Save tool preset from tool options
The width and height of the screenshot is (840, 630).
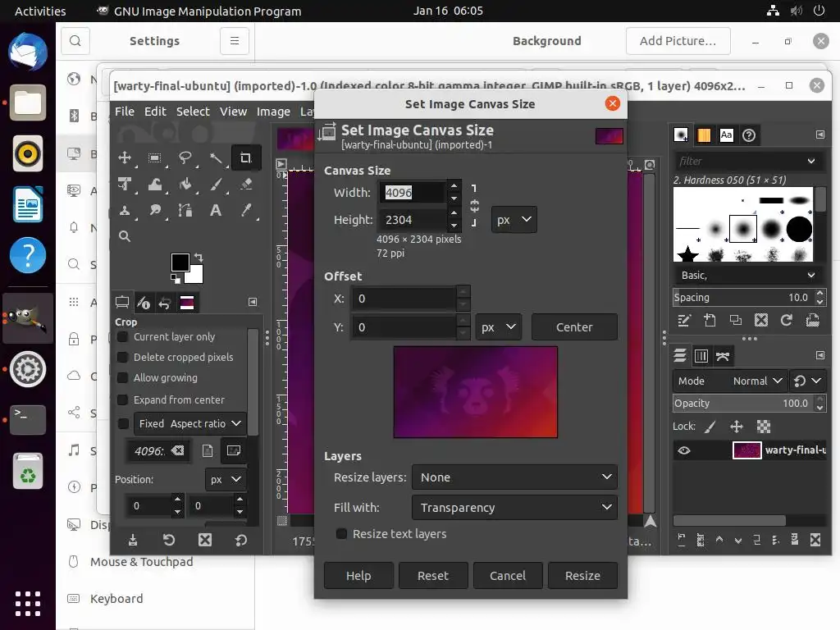pyautogui.click(x=133, y=540)
